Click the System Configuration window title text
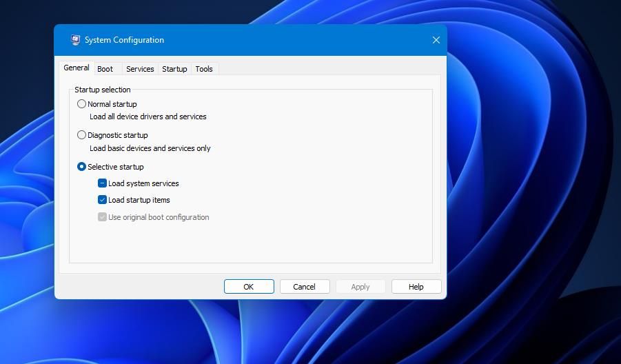621x364 pixels. (124, 40)
